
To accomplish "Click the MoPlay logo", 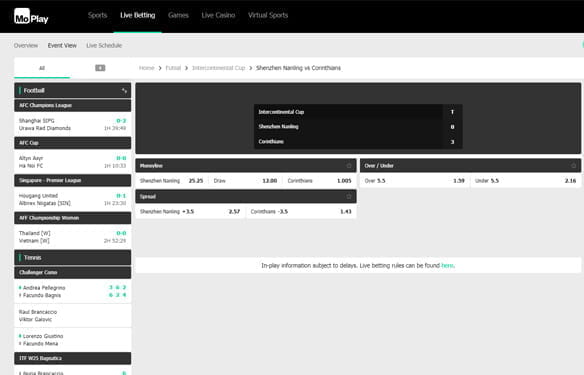I will [31, 16].
